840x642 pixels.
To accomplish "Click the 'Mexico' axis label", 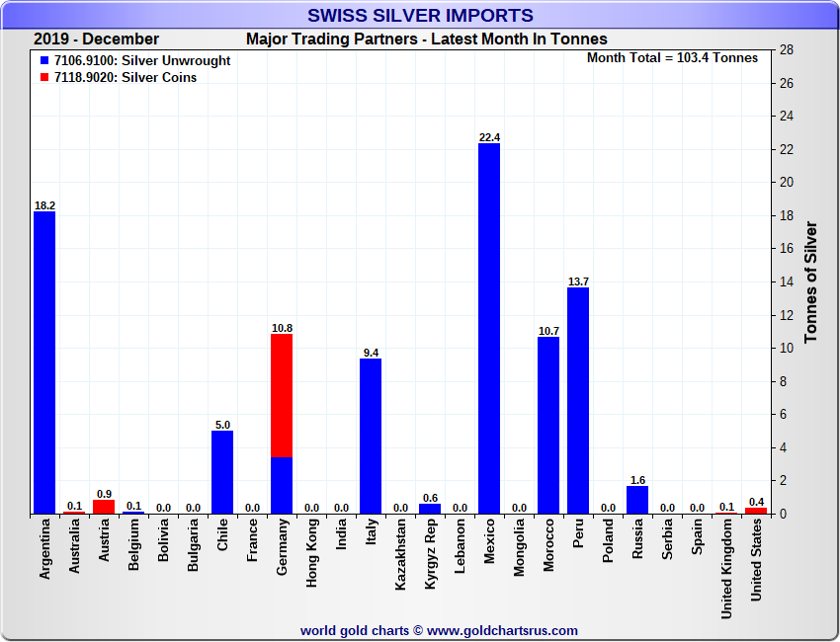I will pos(489,541).
